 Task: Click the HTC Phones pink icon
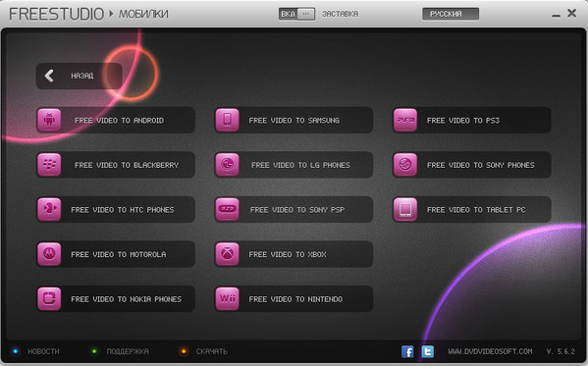tap(49, 209)
